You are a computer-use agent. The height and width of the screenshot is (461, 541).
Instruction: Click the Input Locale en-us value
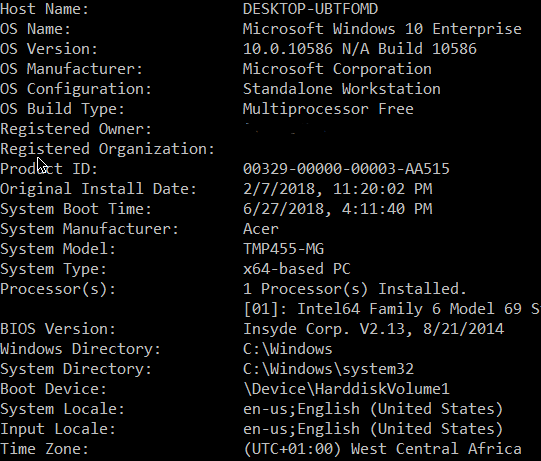[x=373, y=429]
